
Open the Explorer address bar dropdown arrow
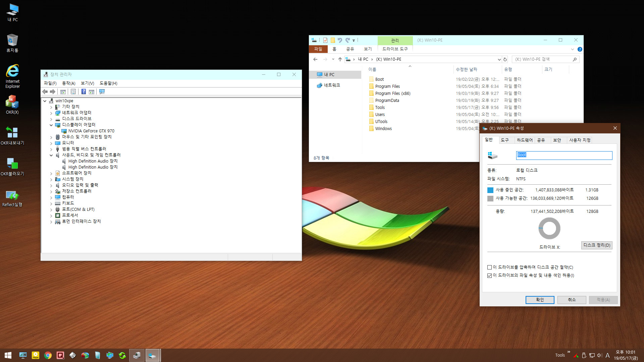pos(499,59)
